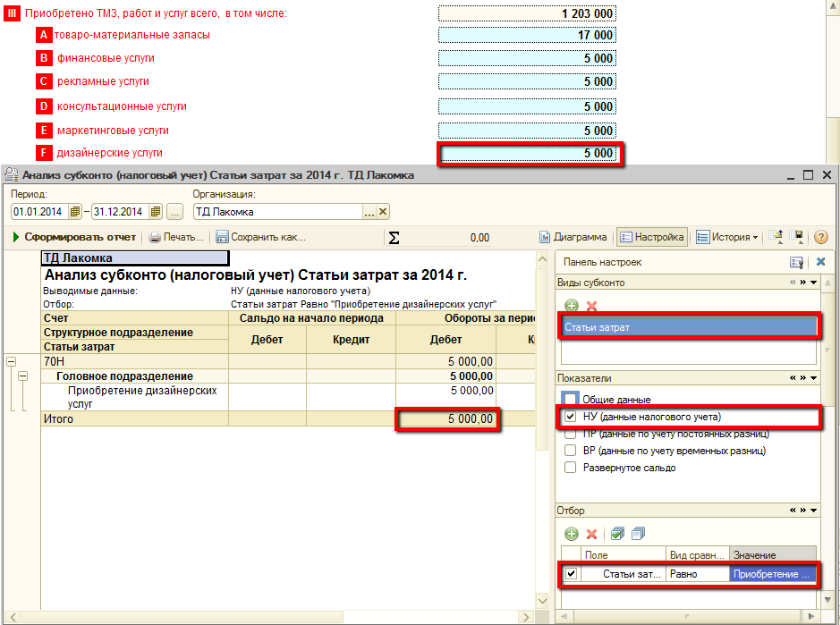Click the Сформировать отчет button
840x625 pixels.
[x=75, y=237]
